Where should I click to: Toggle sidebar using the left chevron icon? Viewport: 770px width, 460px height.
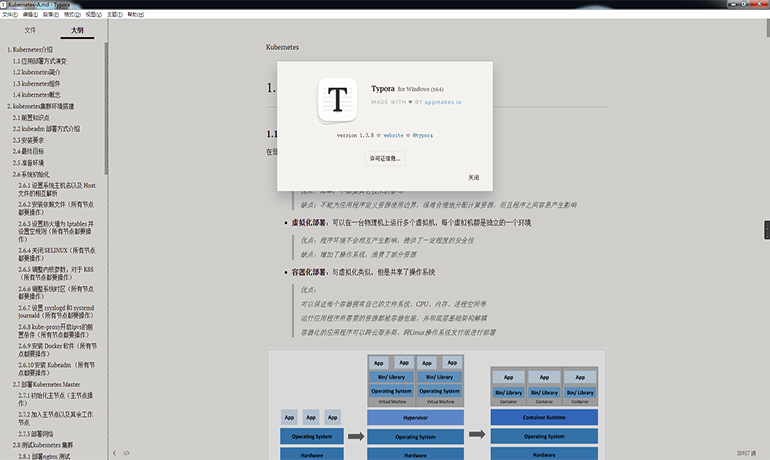click(114, 453)
